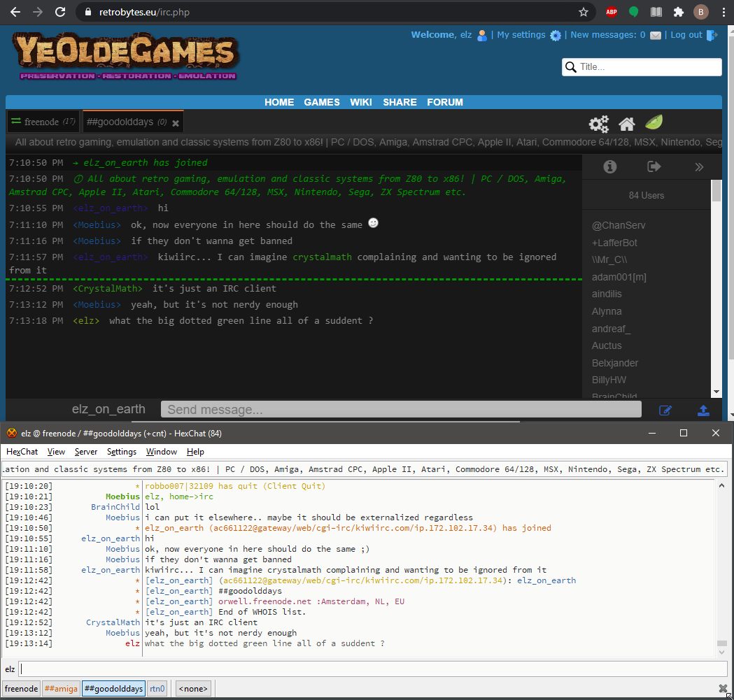Click the user profile icon next to elz
Viewport: 734px width, 700px height.
point(481,35)
